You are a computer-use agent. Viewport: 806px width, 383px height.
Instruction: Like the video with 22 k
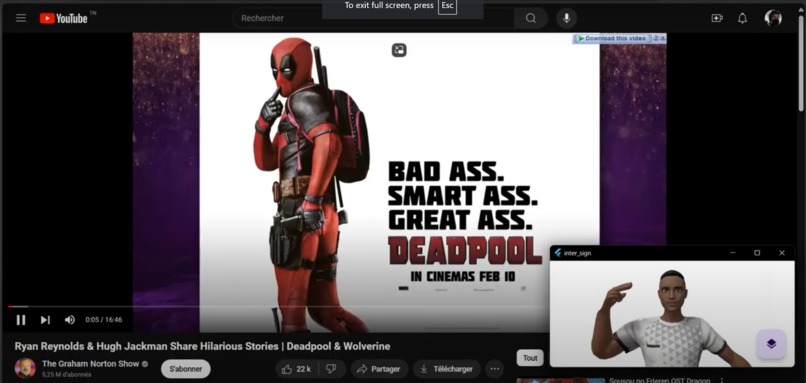tap(297, 369)
